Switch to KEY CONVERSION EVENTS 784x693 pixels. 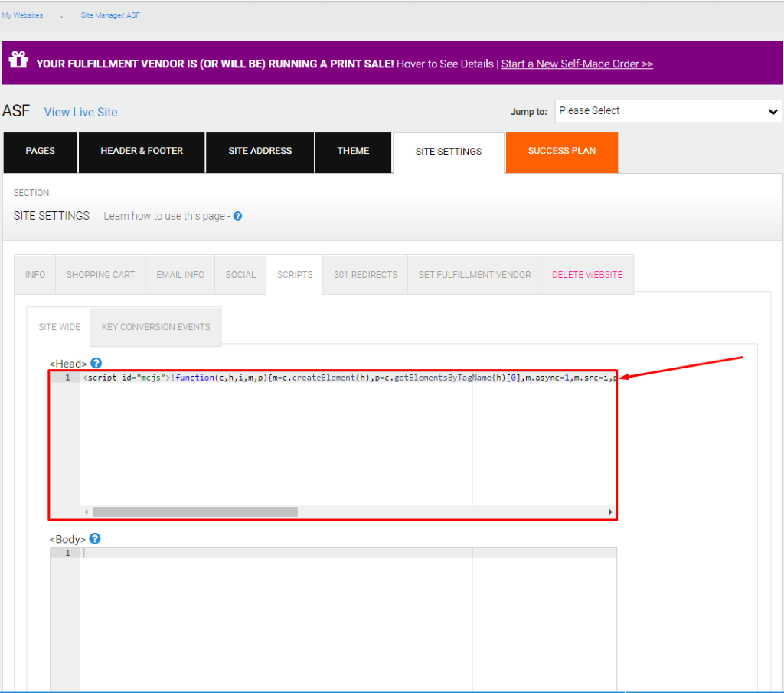pyautogui.click(x=155, y=326)
